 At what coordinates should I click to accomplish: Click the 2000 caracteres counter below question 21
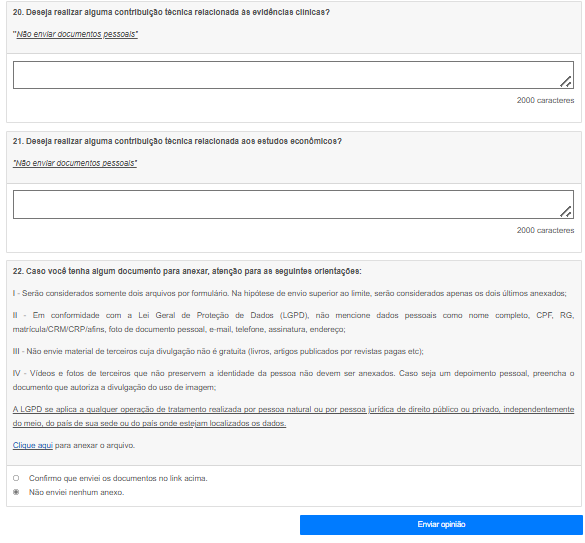[x=545, y=230]
